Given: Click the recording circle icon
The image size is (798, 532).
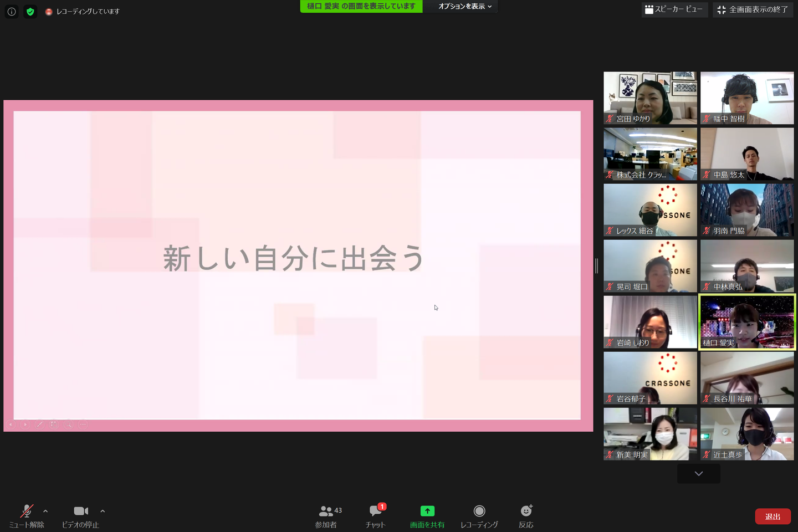Looking at the screenshot, I should pyautogui.click(x=479, y=511).
